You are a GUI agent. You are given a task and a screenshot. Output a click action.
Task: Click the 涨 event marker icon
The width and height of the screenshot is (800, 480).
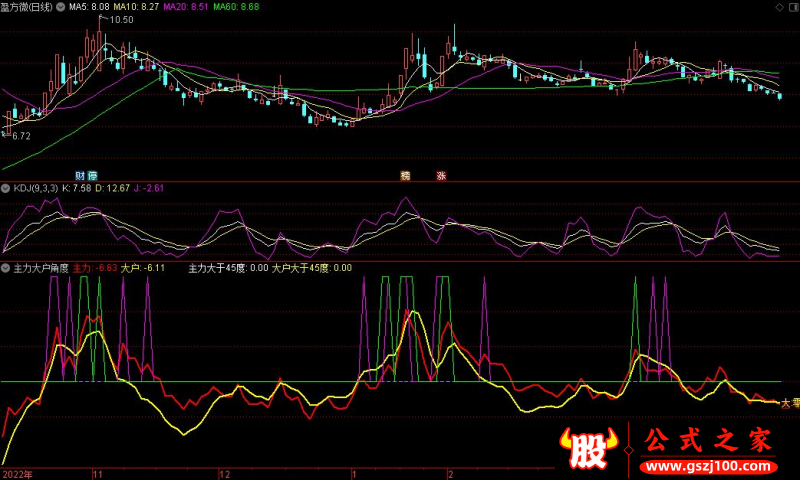click(x=440, y=175)
